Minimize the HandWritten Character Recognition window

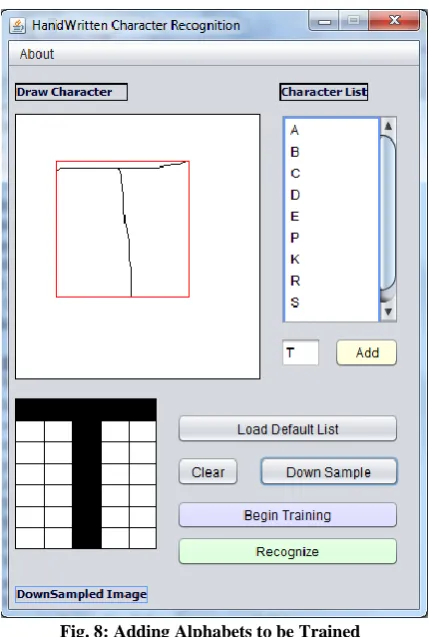[x=324, y=21]
